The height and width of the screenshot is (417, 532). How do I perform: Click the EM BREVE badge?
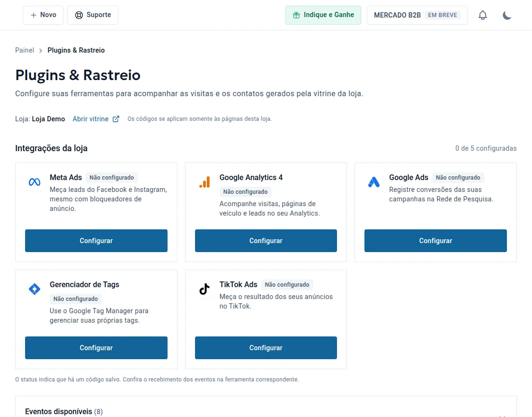(443, 15)
